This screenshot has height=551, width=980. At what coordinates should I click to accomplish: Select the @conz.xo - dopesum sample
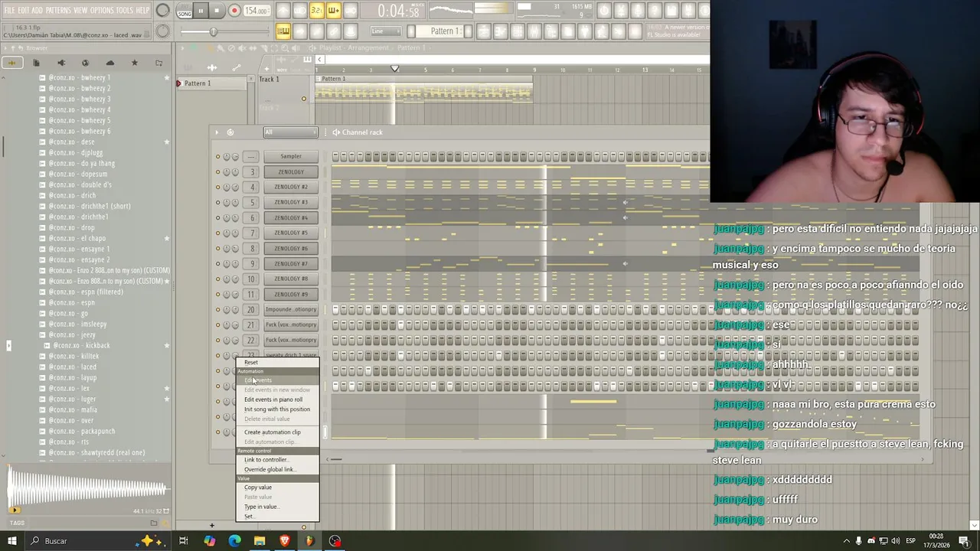point(78,174)
